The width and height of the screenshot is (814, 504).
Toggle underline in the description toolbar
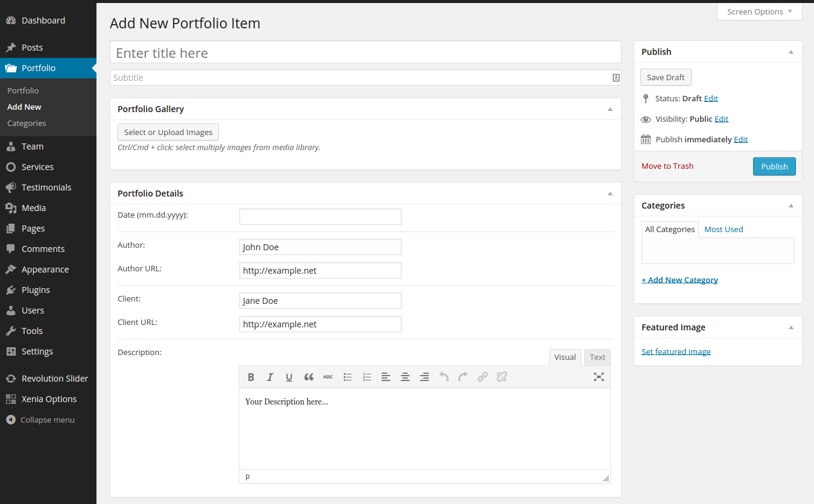[289, 377]
